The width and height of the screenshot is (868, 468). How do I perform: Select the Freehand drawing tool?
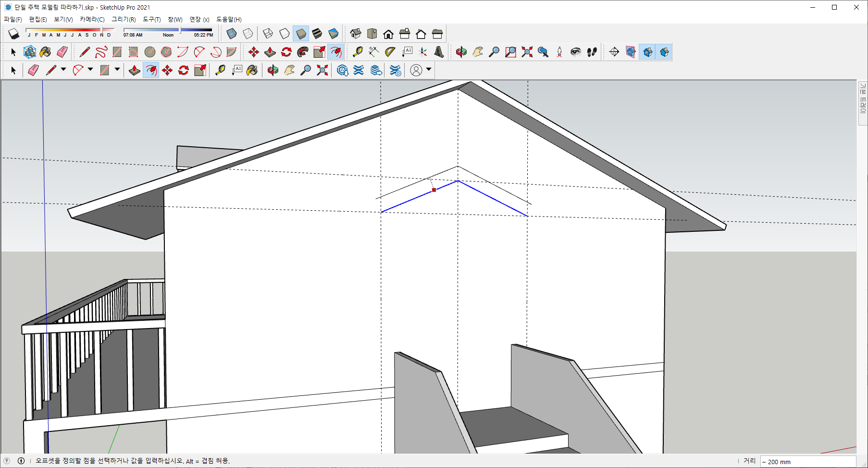[x=101, y=52]
